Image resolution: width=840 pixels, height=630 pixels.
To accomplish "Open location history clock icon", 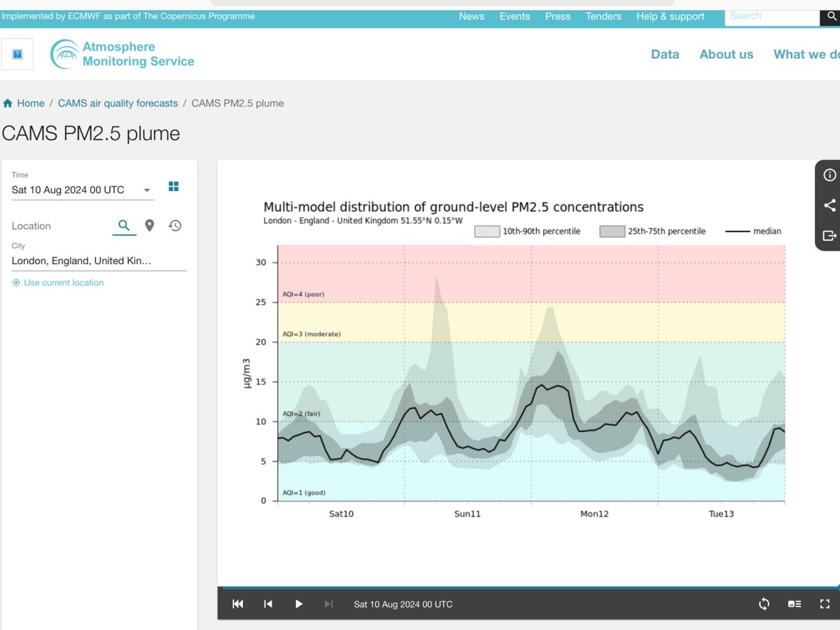I will [175, 225].
